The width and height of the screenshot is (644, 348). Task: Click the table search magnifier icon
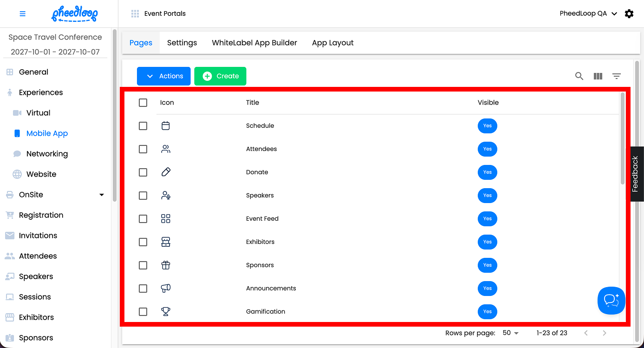[x=579, y=76]
